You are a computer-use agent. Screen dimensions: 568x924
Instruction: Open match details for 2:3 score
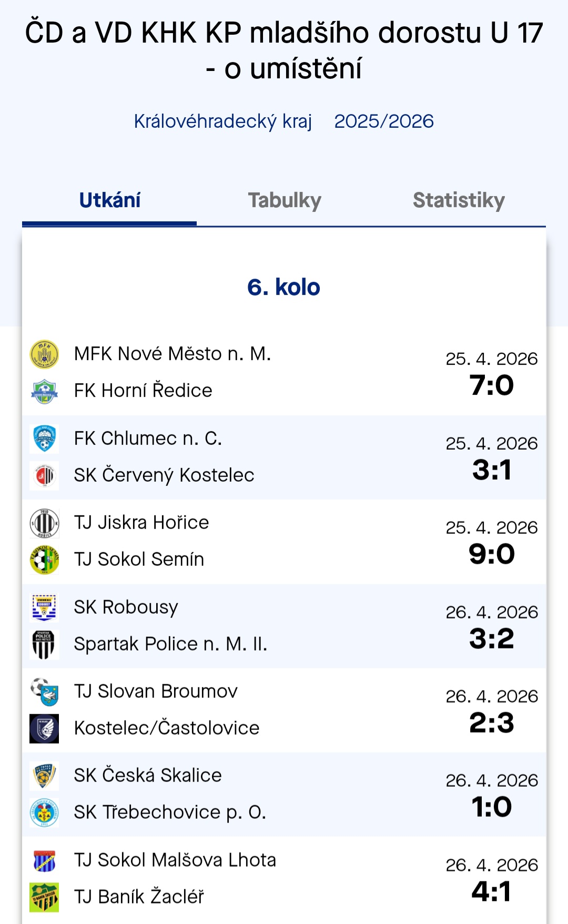[492, 723]
